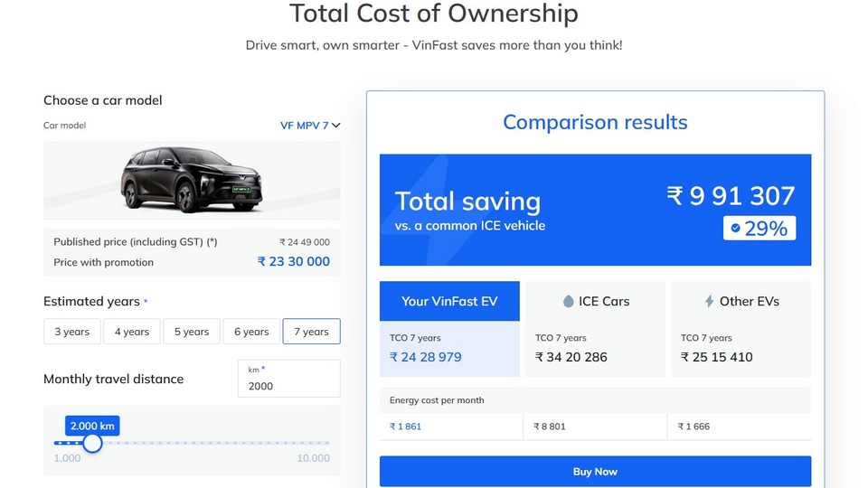This screenshot has width=868, height=488.
Task: Click Other EVs energy cost ₹ 1 666
Action: [x=693, y=427]
